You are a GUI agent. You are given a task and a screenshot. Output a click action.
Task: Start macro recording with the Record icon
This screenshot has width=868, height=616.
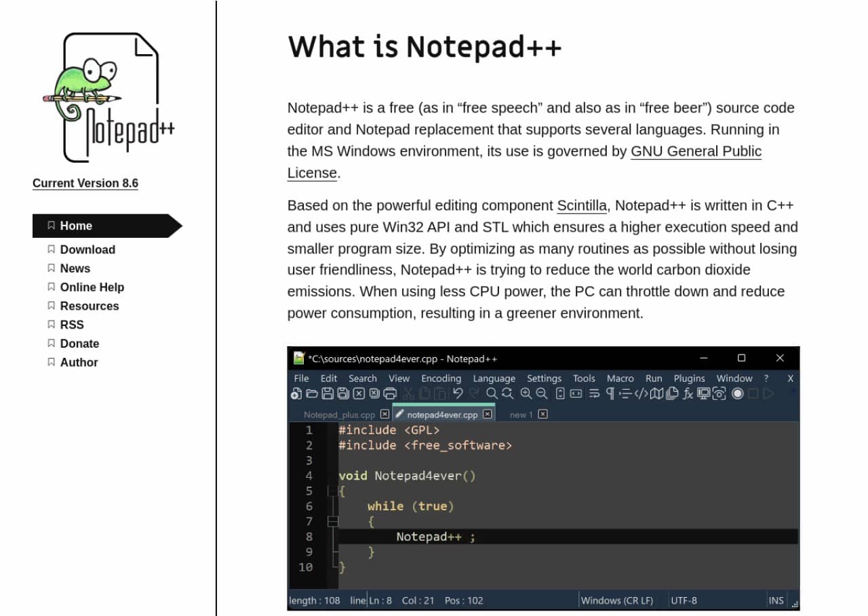point(738,393)
